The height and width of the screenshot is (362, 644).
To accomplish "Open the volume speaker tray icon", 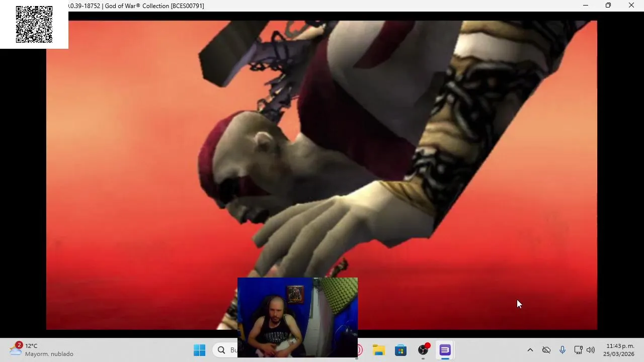I will pyautogui.click(x=591, y=350).
